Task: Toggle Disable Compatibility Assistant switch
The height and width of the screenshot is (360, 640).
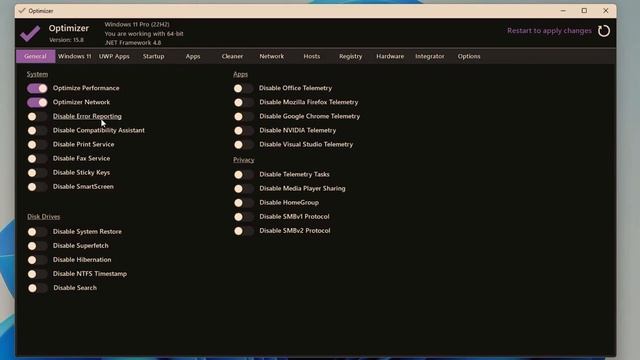Action: click(37, 131)
